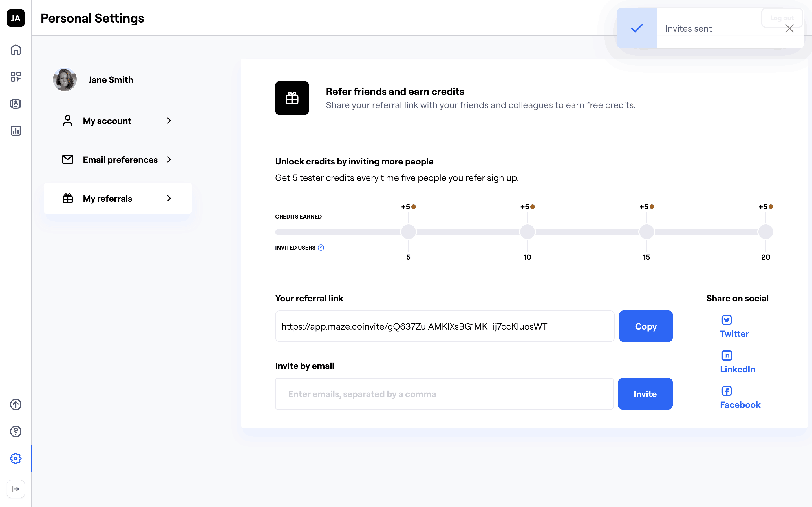Image resolution: width=812 pixels, height=507 pixels.
Task: Select the My referrals menu item
Action: (x=107, y=199)
